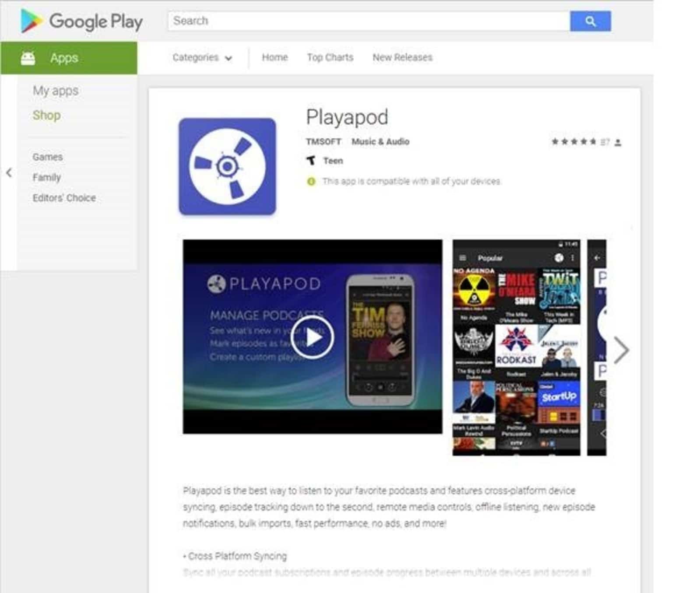Collapse the sidebar with left arrow
This screenshot has height=593, width=700.
coord(9,173)
